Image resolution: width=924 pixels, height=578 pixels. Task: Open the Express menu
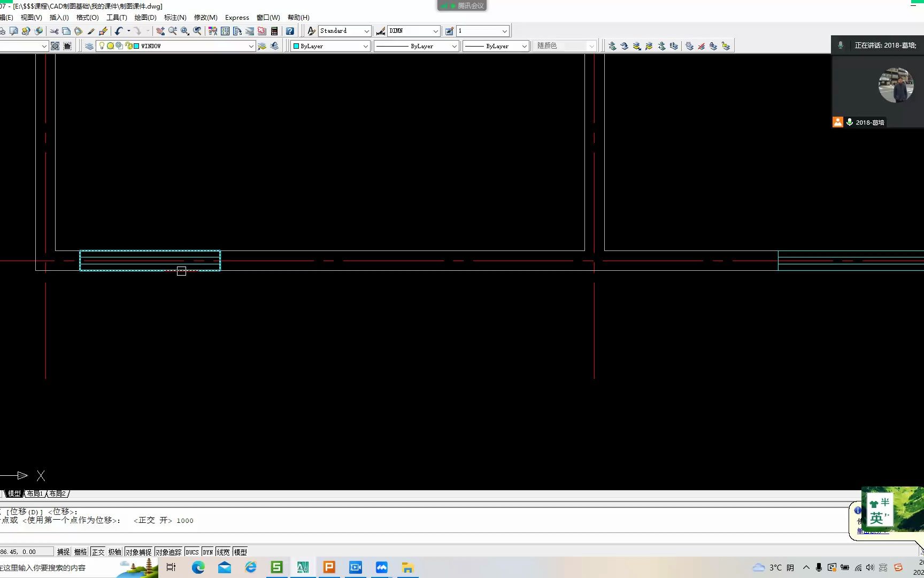click(237, 17)
